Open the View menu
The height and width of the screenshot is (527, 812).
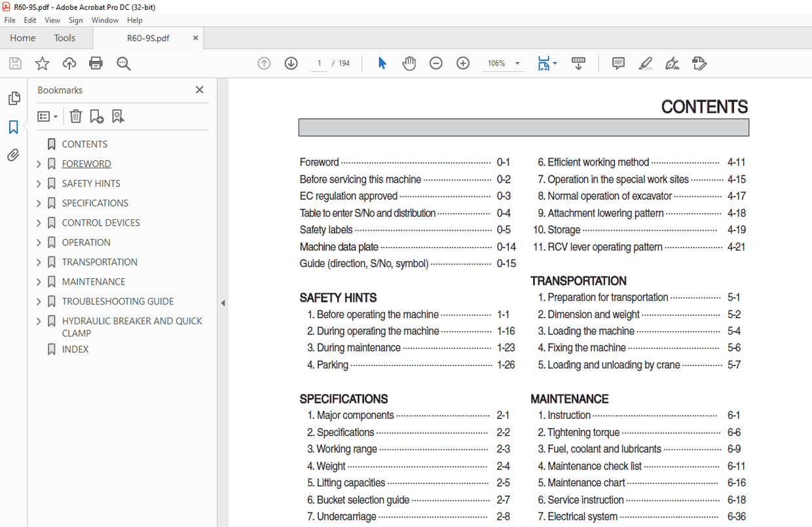pyautogui.click(x=52, y=20)
